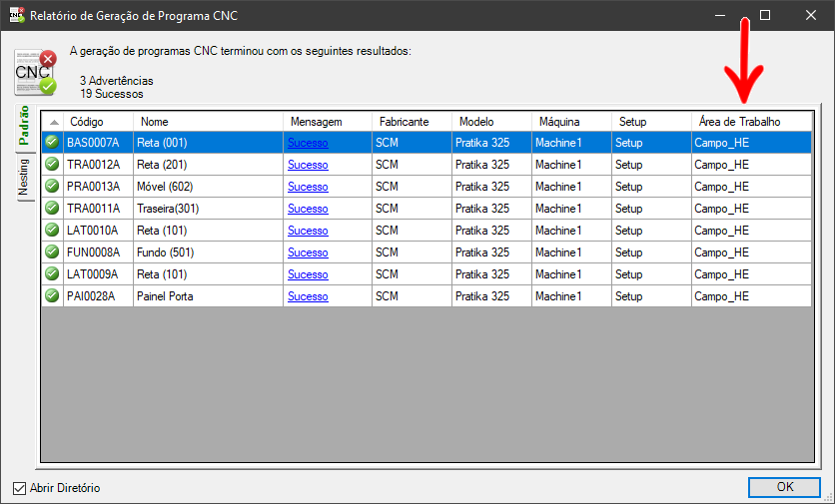Maximize the report window

tap(765, 15)
